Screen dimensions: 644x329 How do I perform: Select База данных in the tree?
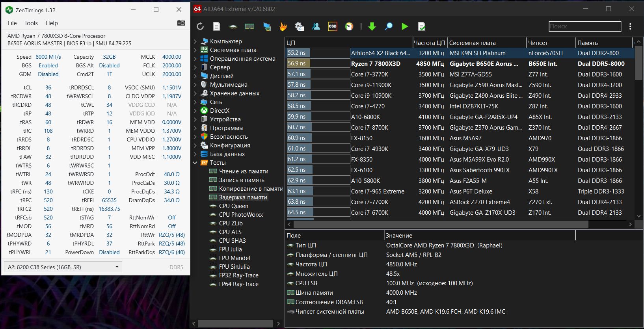(227, 154)
